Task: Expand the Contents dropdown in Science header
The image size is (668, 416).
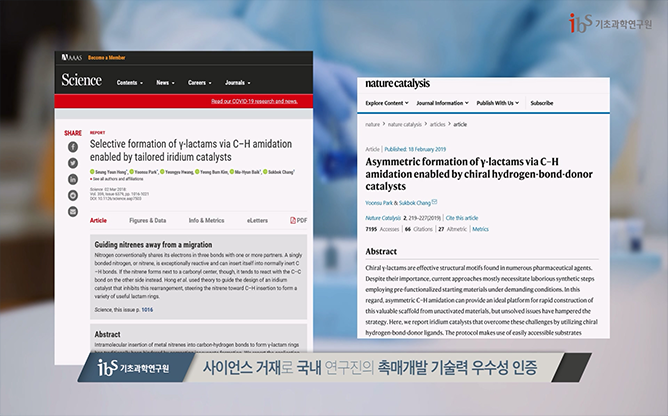Action: (x=130, y=83)
